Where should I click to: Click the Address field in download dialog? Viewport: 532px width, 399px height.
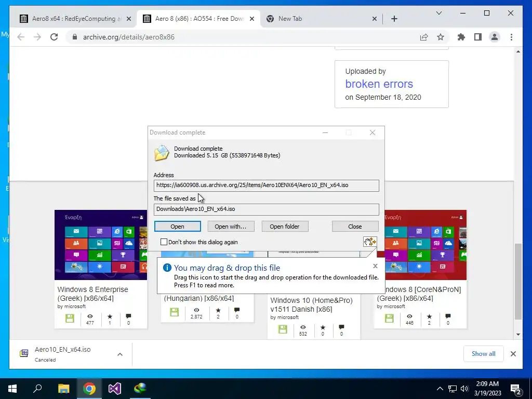(267, 185)
